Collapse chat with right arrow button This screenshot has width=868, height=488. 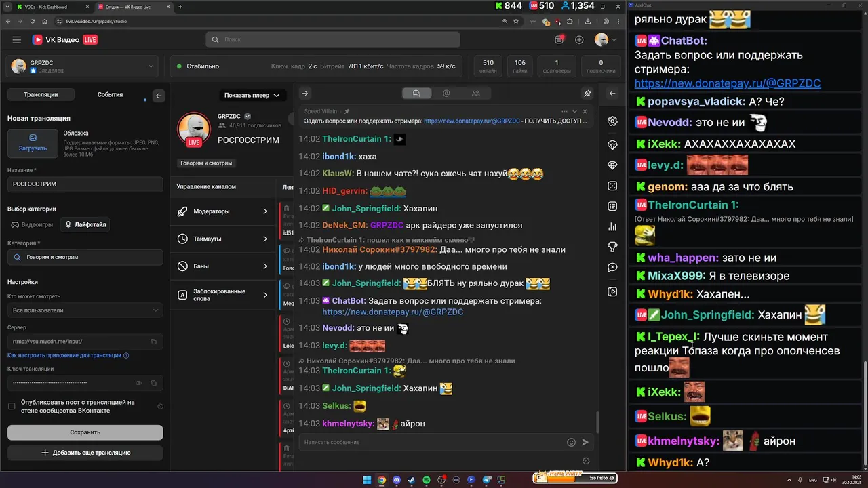(x=304, y=94)
